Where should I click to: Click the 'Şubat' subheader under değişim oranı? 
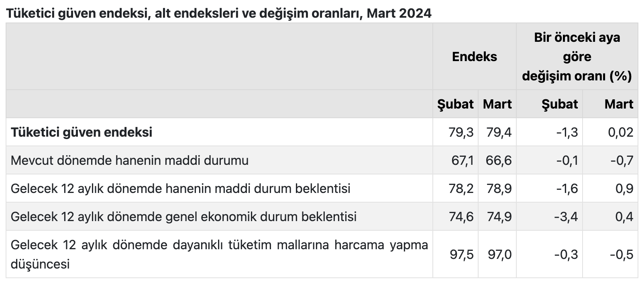click(x=560, y=104)
